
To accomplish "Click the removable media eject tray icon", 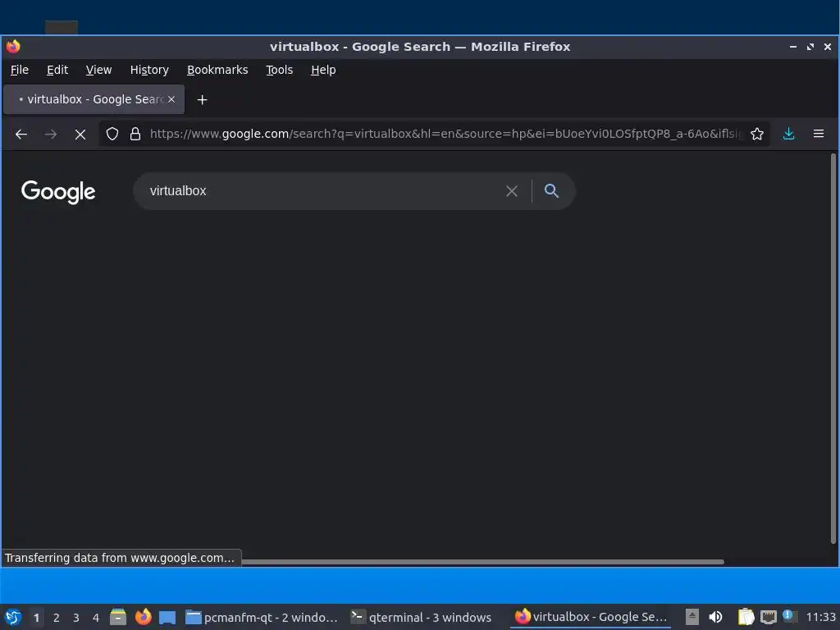I will (692, 617).
